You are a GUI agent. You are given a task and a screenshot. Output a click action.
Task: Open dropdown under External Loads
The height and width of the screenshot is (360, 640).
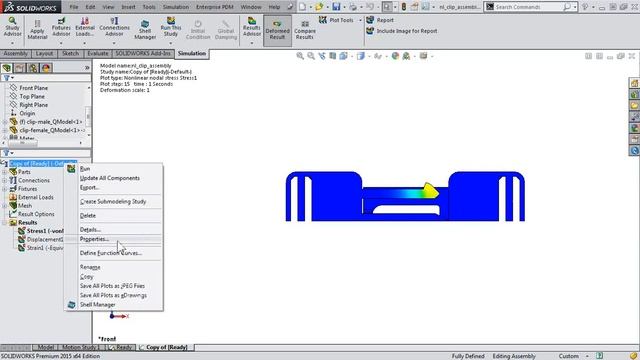pyautogui.click(x=84, y=43)
